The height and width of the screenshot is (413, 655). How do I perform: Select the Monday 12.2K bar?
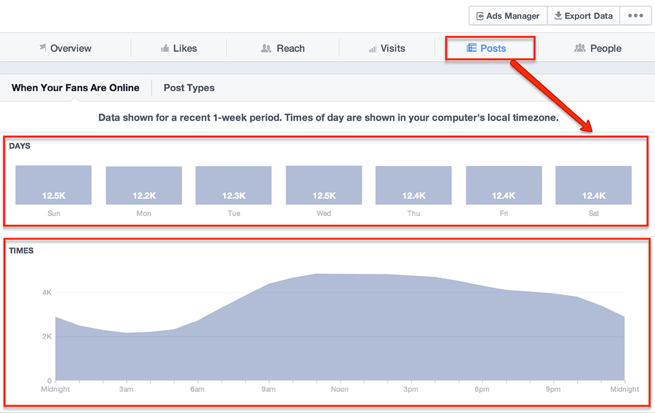tap(143, 186)
